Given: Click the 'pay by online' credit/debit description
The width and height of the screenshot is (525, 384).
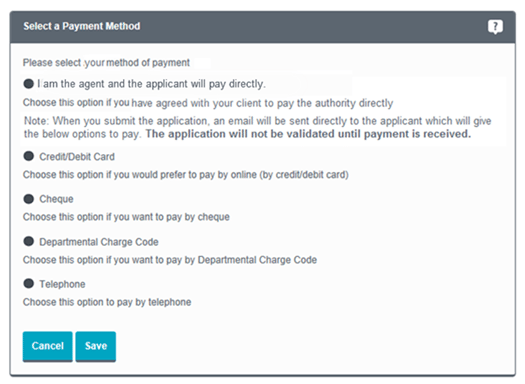Looking at the screenshot, I should click(x=186, y=175).
